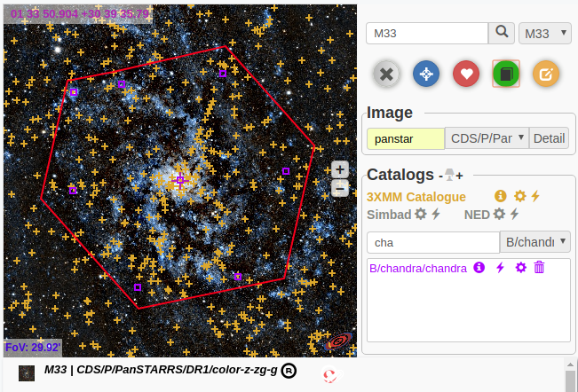Zoom in with the plus button
Viewport: 578px width, 392px height.
click(x=340, y=169)
